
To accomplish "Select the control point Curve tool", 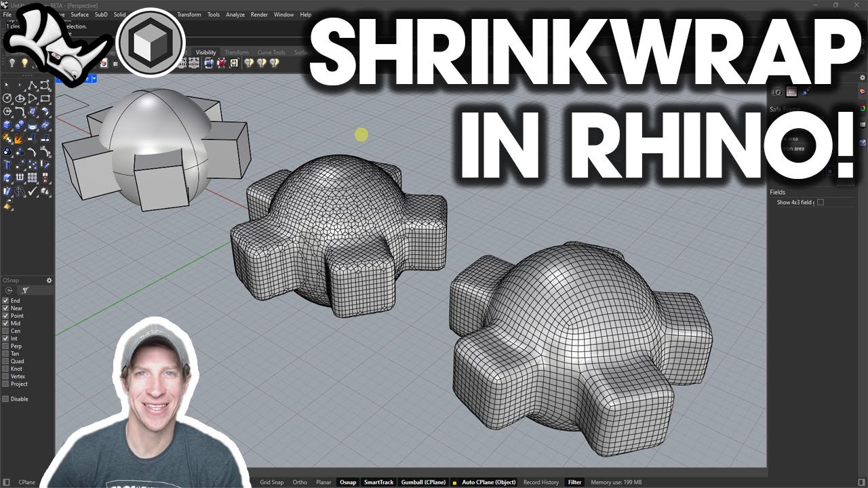I will pos(45,85).
